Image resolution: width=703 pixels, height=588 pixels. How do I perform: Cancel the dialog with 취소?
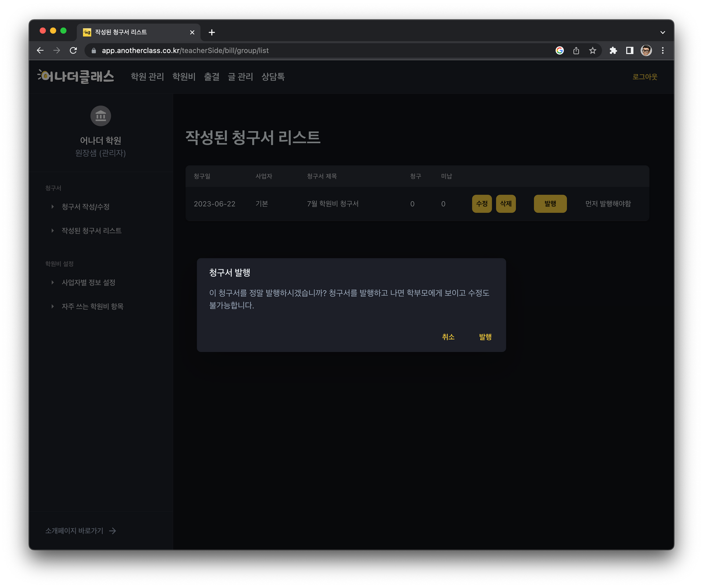point(448,337)
